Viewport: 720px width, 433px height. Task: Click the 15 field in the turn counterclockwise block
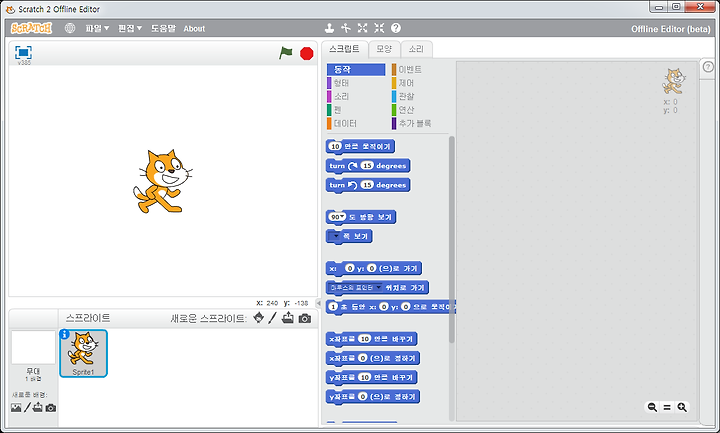click(x=366, y=185)
